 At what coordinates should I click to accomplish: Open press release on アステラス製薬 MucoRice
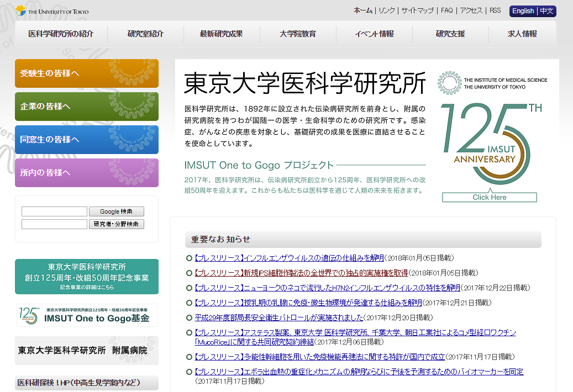[355, 337]
